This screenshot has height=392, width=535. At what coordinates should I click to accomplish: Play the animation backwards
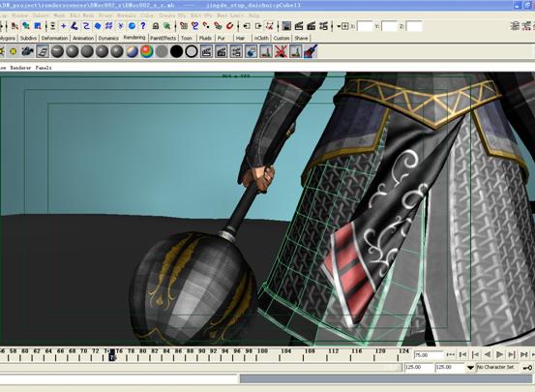tap(488, 355)
